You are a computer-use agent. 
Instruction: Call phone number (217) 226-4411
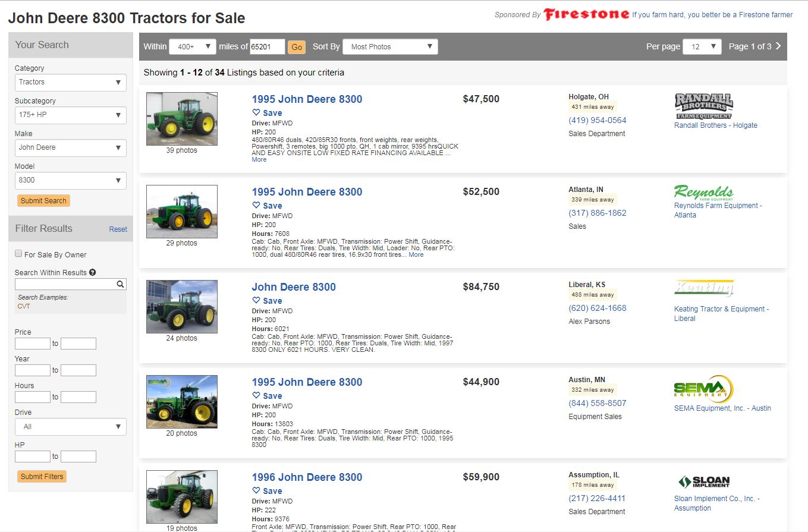598,498
